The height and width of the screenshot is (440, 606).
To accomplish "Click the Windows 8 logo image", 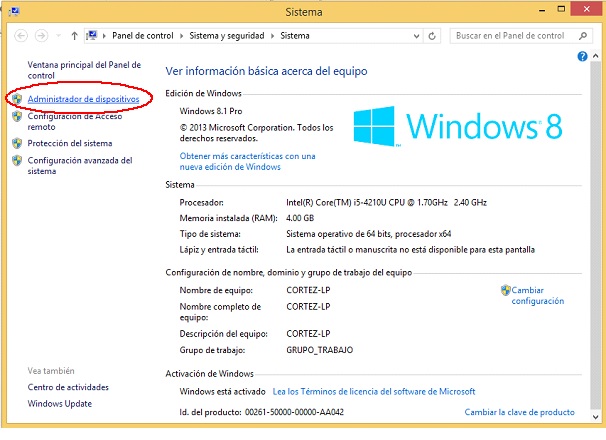I will [x=458, y=126].
